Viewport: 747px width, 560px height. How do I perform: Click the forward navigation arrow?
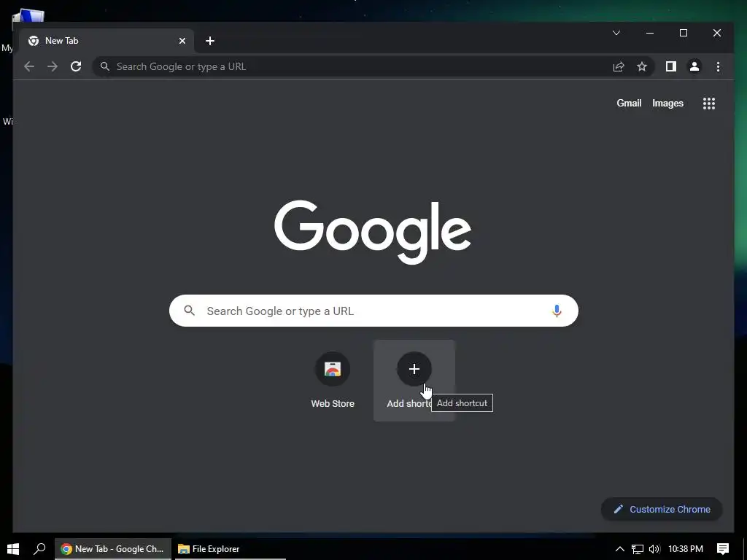point(53,66)
